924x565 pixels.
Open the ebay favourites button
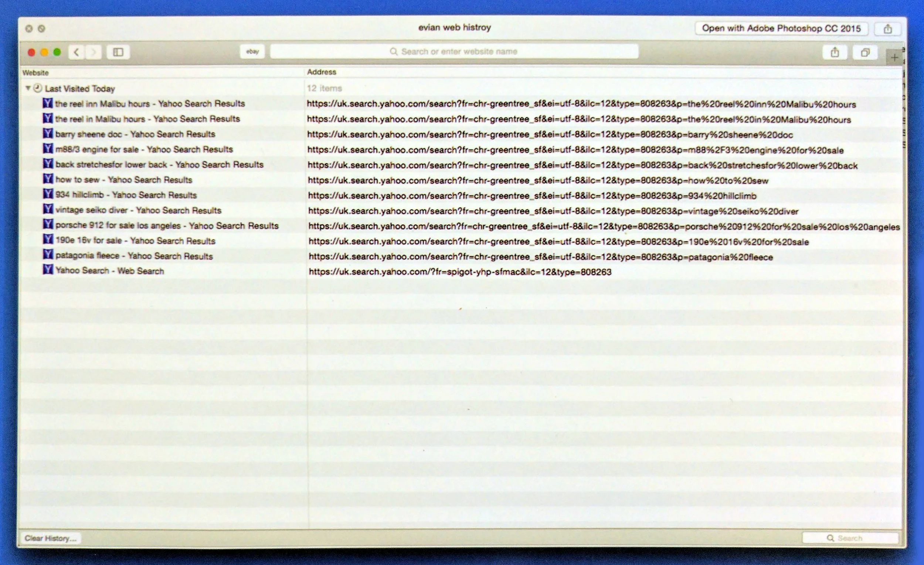point(252,51)
